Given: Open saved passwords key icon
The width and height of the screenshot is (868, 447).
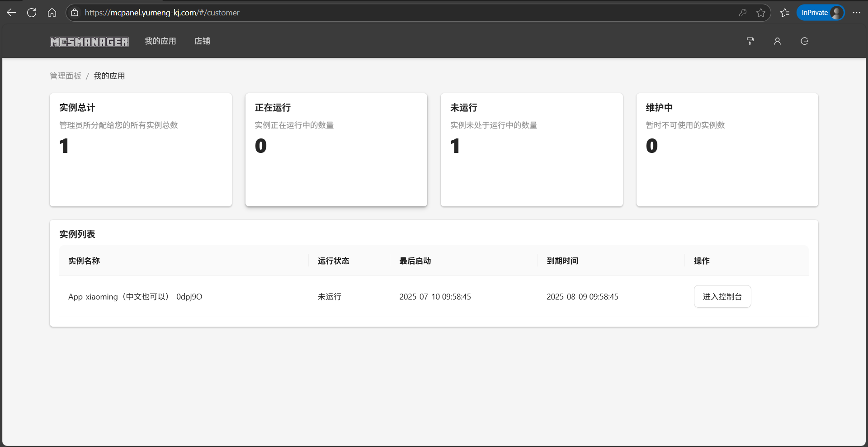Looking at the screenshot, I should coord(742,13).
